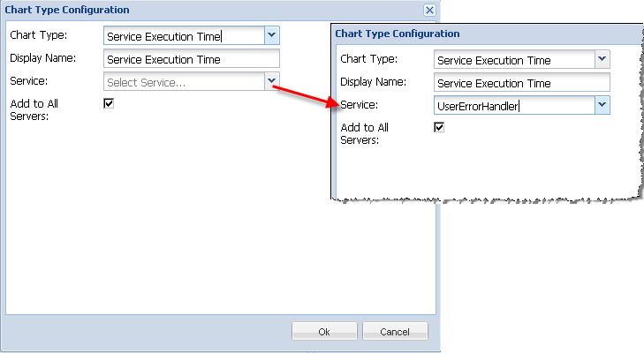
Task: Toggle Add to All Servers checkbox in foreground inset
Action: click(439, 127)
